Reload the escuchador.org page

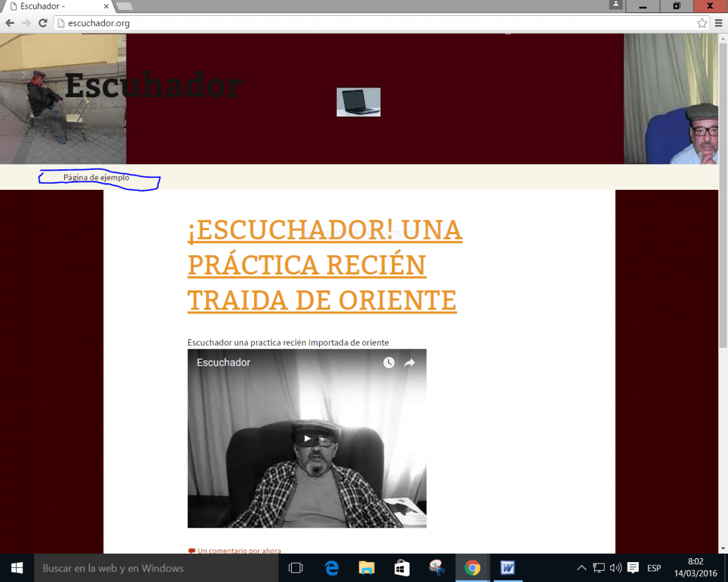pos(43,22)
